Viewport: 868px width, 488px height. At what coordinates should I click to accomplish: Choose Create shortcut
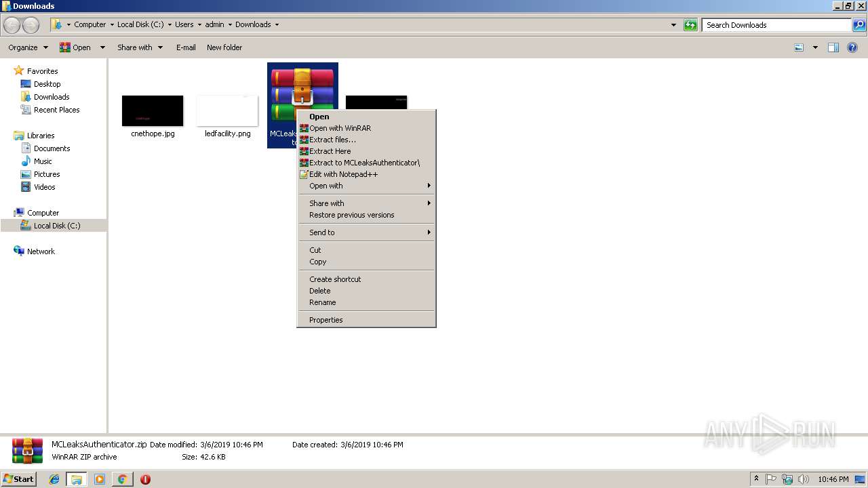(x=366, y=279)
